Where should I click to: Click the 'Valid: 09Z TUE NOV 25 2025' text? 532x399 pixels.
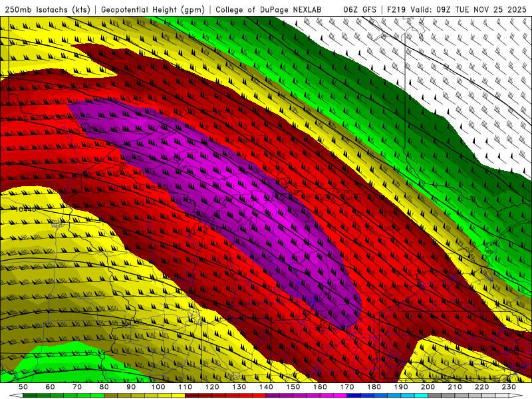469,9
